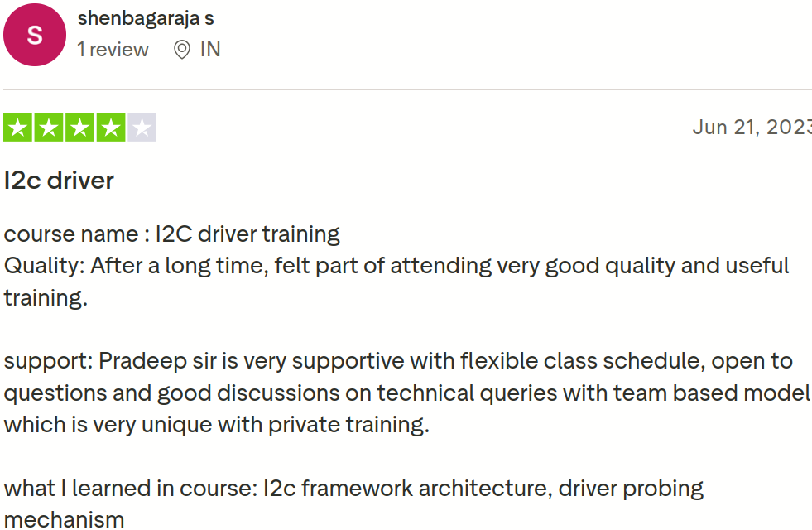812x530 pixels.
Task: Click the word "Quality:" in the review
Action: pyautogui.click(x=44, y=266)
